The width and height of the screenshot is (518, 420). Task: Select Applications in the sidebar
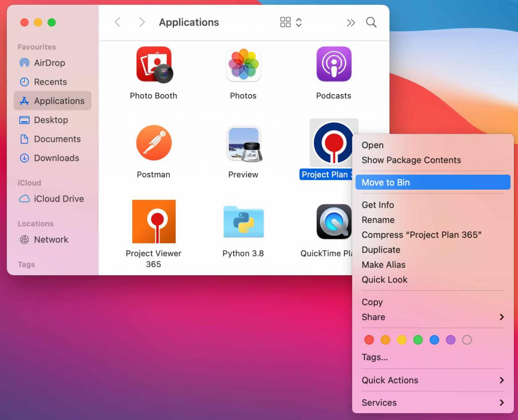click(x=53, y=101)
